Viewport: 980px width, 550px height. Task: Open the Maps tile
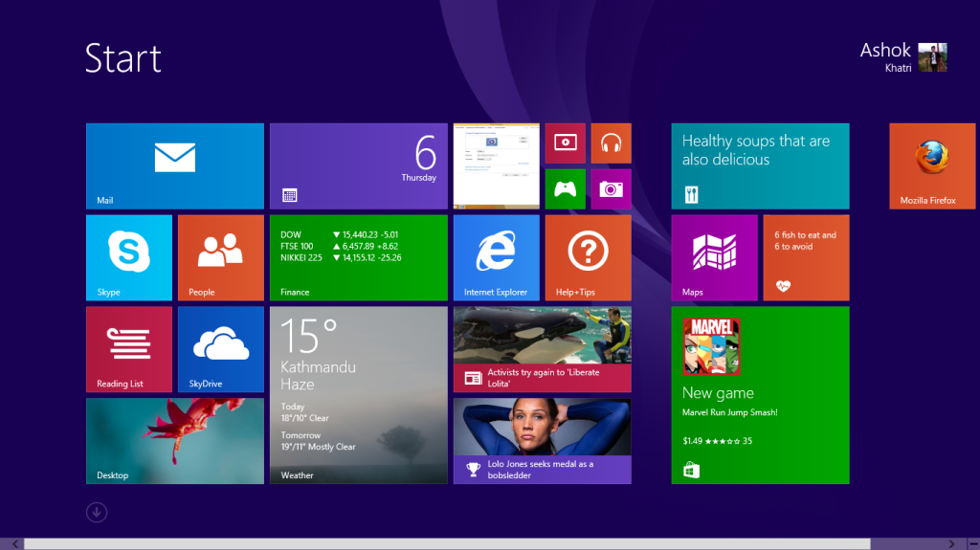click(714, 257)
